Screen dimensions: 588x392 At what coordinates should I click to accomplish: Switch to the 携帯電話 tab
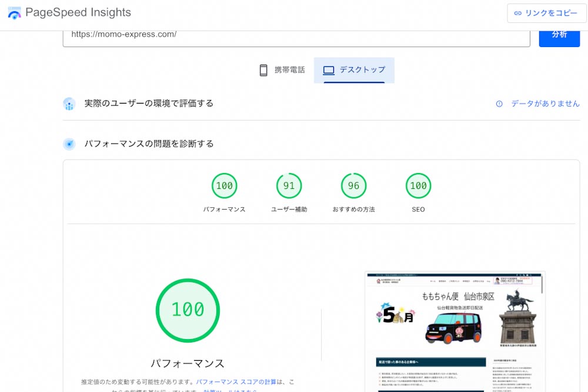(x=282, y=70)
